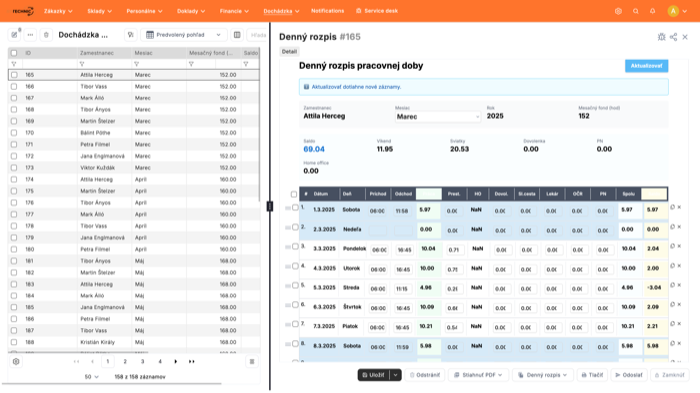Screen dimensions: 700x393
Task: Check the row for ID 174
Action: (14, 180)
